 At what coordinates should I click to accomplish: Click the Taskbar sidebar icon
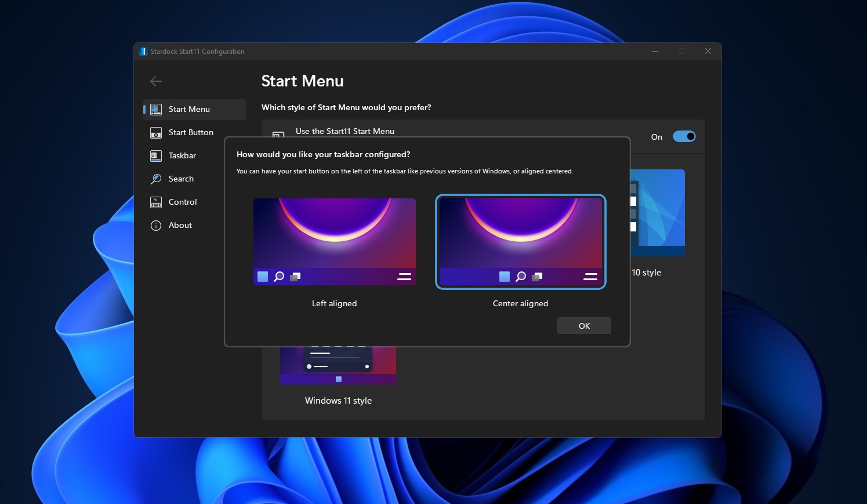[x=155, y=155]
